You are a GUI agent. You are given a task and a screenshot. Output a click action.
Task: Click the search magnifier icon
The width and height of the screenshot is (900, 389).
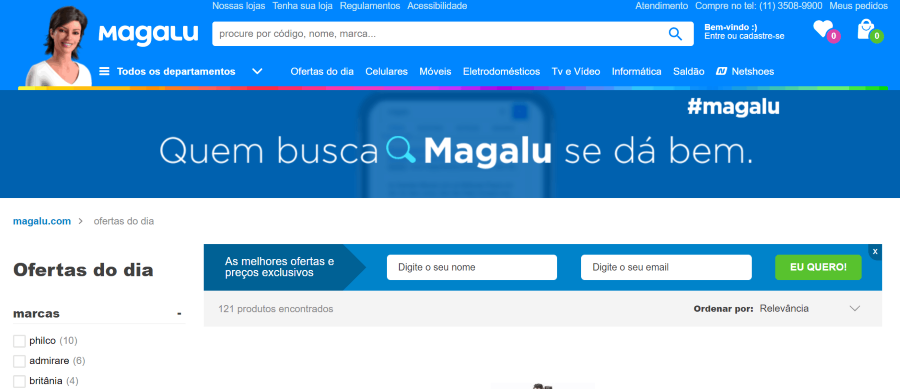pyautogui.click(x=676, y=34)
